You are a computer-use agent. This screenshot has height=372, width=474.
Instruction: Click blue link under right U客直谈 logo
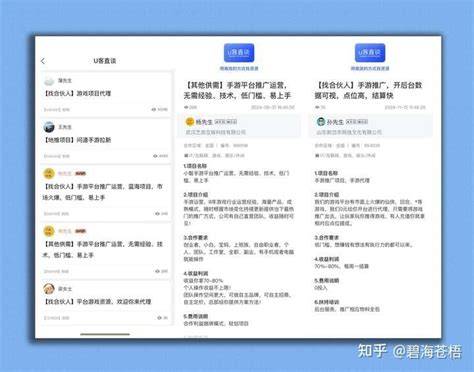coord(370,68)
